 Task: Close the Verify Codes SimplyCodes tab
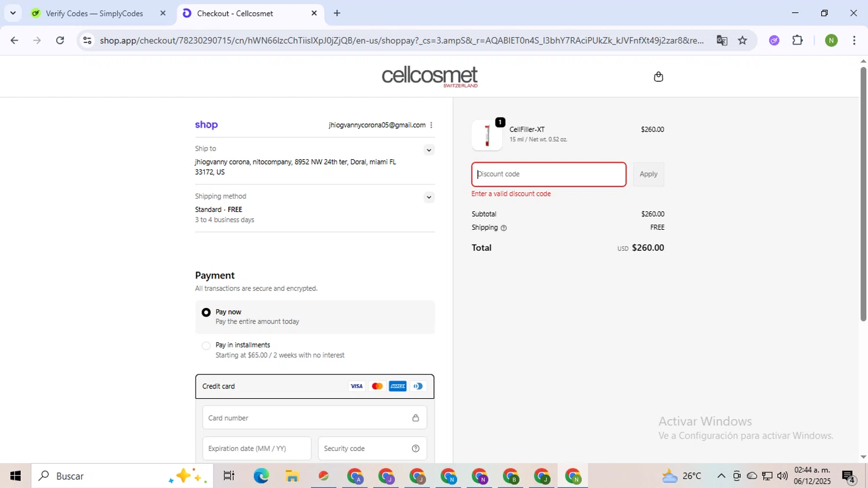(163, 13)
